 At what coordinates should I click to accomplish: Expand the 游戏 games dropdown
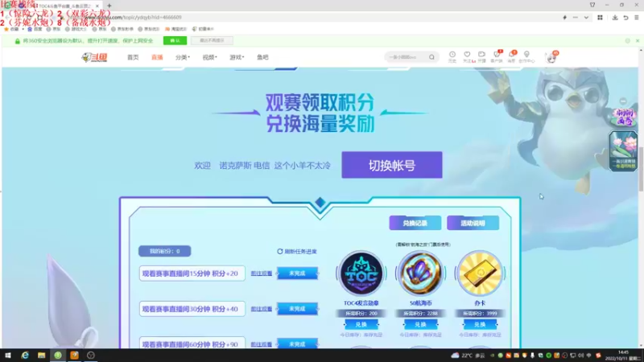tap(237, 57)
